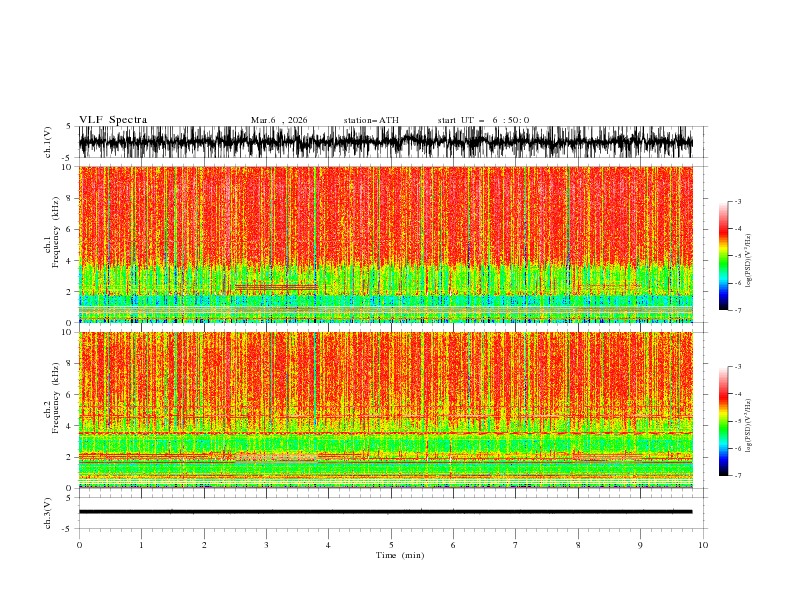792x612 pixels.
Task: Click the "-3" label on the upper colorbar
Action: (x=737, y=201)
